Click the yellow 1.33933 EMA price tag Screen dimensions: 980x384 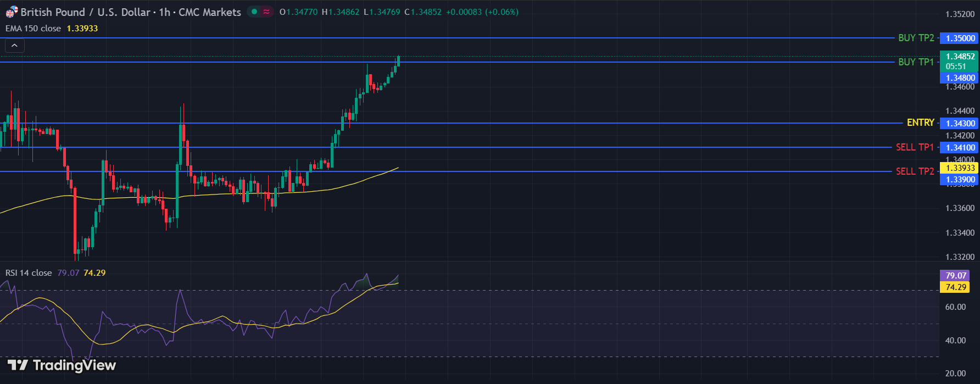pos(960,168)
